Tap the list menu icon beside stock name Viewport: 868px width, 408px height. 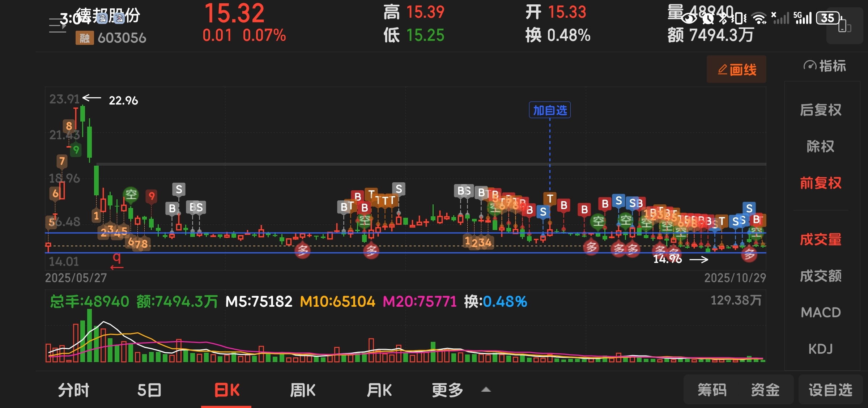(x=57, y=26)
